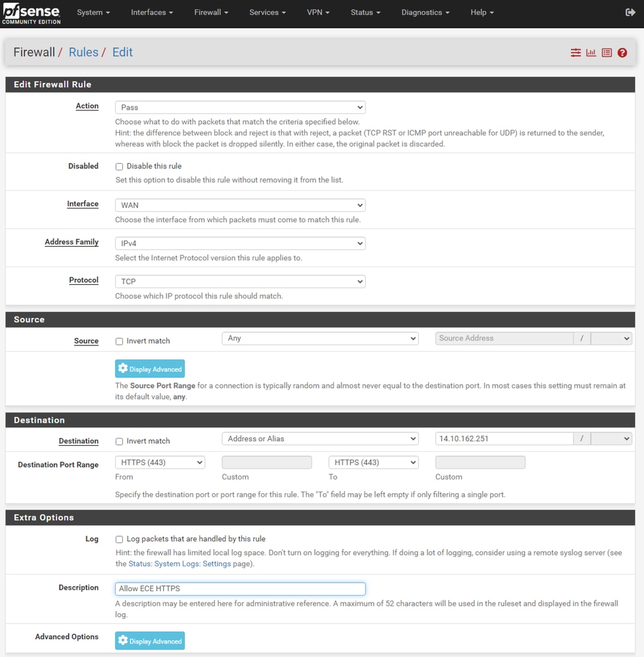
Task: Click the logout icon in the navbar
Action: coord(630,12)
